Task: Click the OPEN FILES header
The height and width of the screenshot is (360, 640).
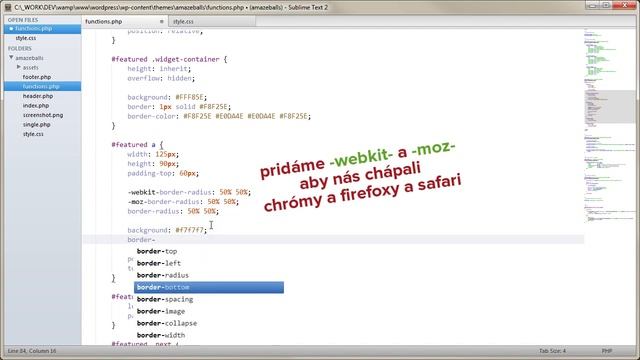Action: [23, 20]
